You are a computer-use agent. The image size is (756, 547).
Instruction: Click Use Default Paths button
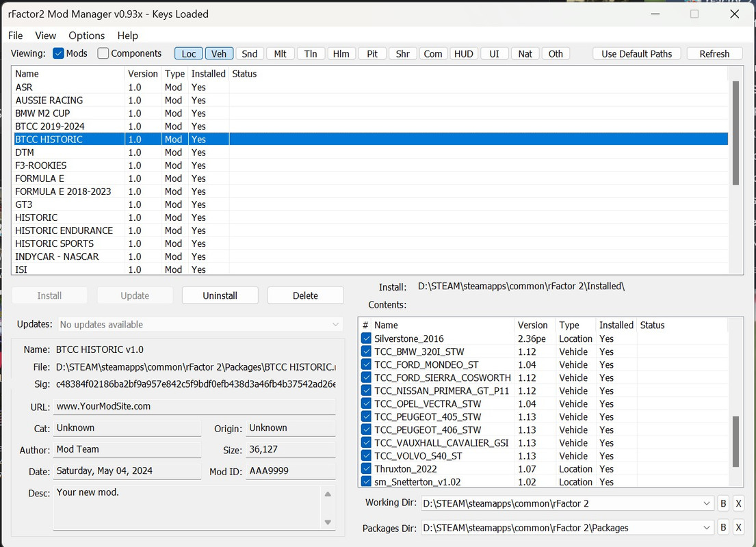tap(636, 53)
